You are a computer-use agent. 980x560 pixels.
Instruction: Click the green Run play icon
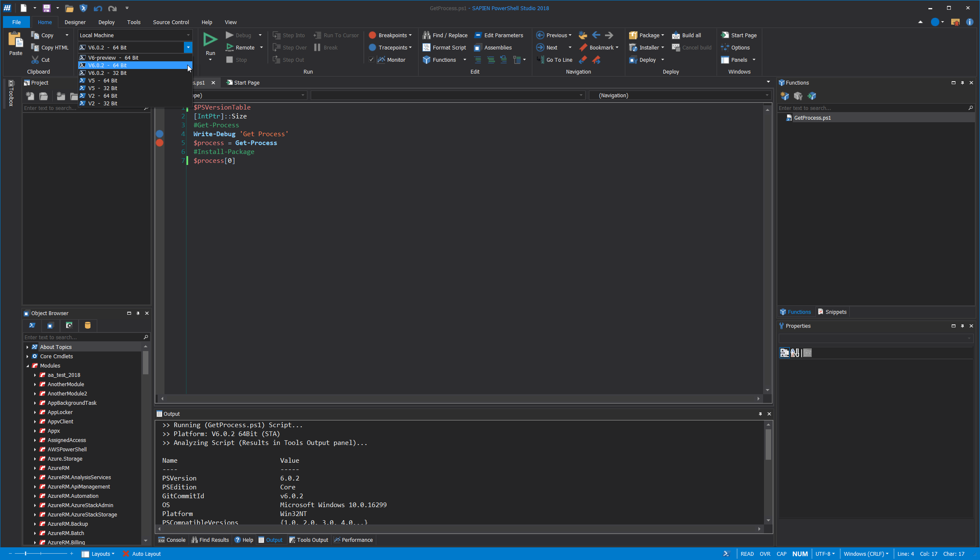click(x=210, y=39)
